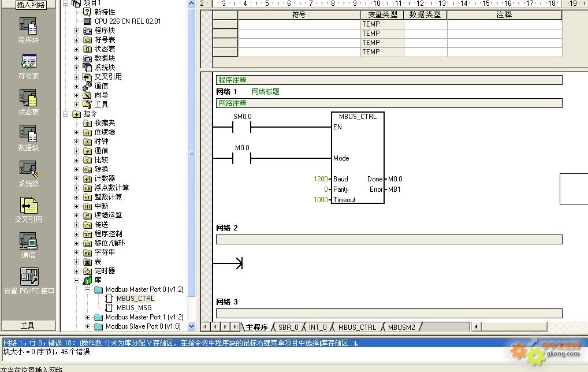The height and width of the screenshot is (372, 588).
Task: Click the horizontal scrollbar left arrow in editor
Action: (476, 326)
